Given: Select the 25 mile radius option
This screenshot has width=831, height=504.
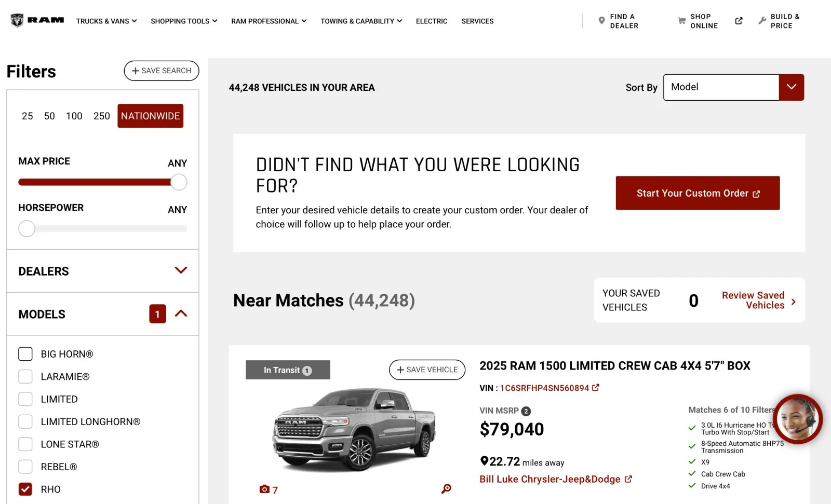Looking at the screenshot, I should click(28, 116).
